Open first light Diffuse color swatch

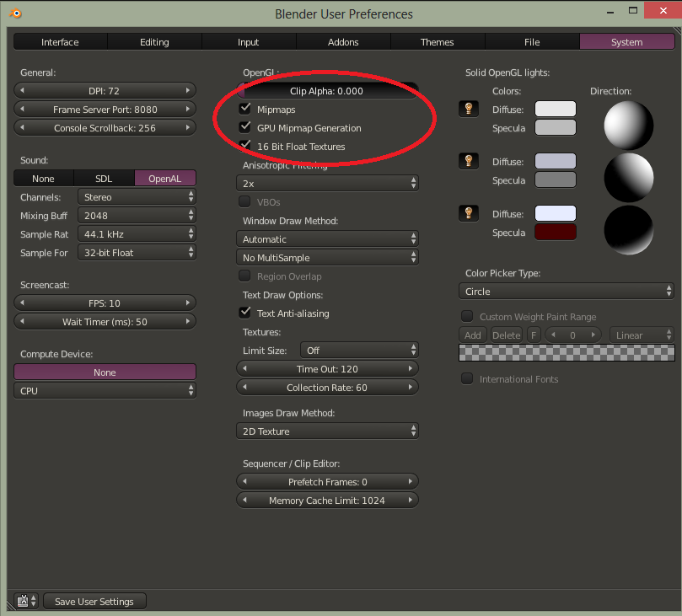click(556, 109)
